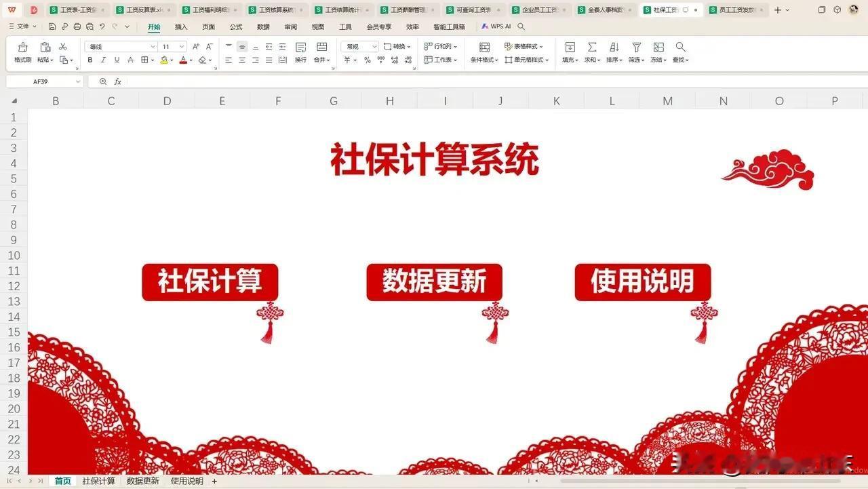Toggle center horizontal alignment
The width and height of the screenshot is (868, 489).
(x=242, y=60)
